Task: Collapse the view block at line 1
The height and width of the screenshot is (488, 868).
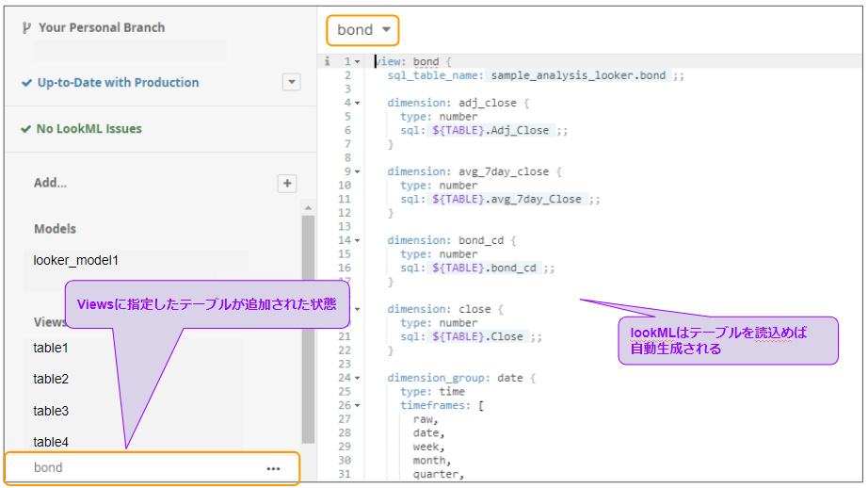Action: 358,61
